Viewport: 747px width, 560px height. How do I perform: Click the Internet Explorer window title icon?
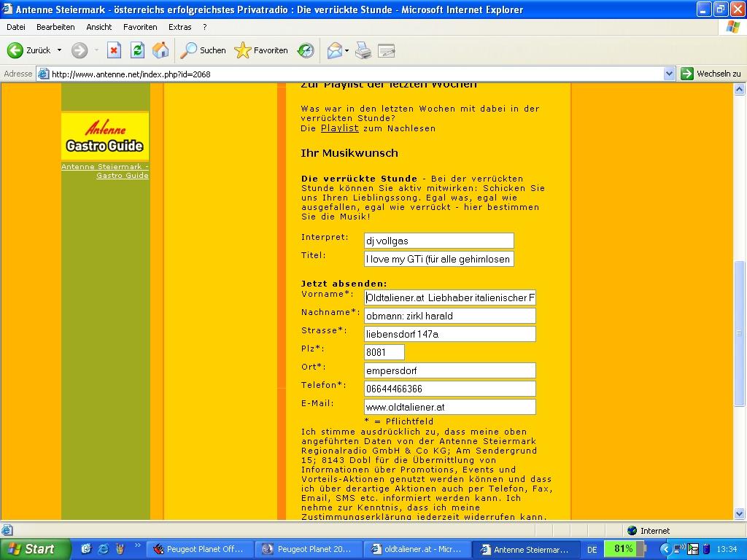click(7, 9)
